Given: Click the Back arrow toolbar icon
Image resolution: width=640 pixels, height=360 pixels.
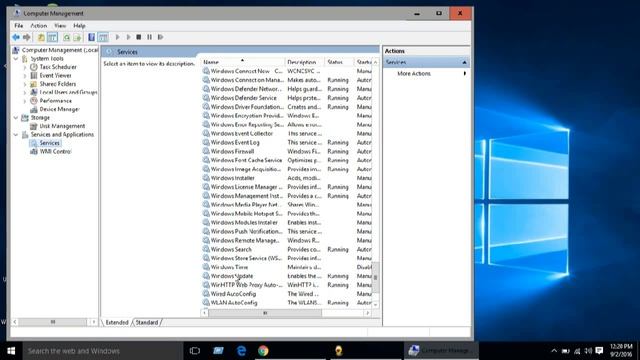Looking at the screenshot, I should point(16,37).
